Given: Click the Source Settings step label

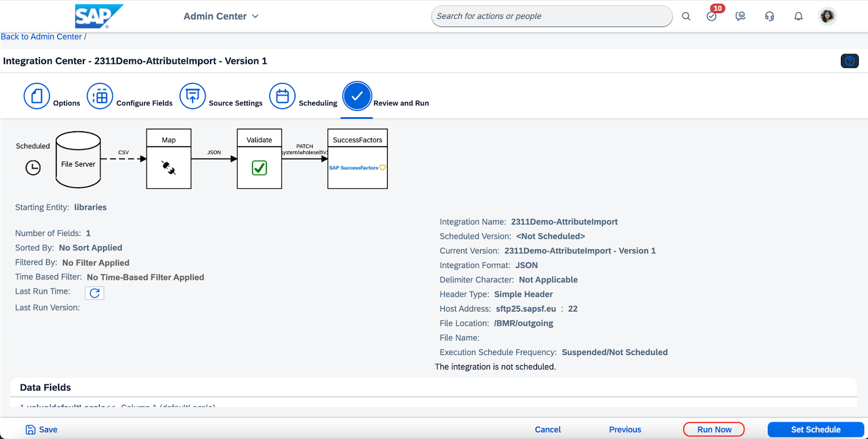Looking at the screenshot, I should [235, 103].
